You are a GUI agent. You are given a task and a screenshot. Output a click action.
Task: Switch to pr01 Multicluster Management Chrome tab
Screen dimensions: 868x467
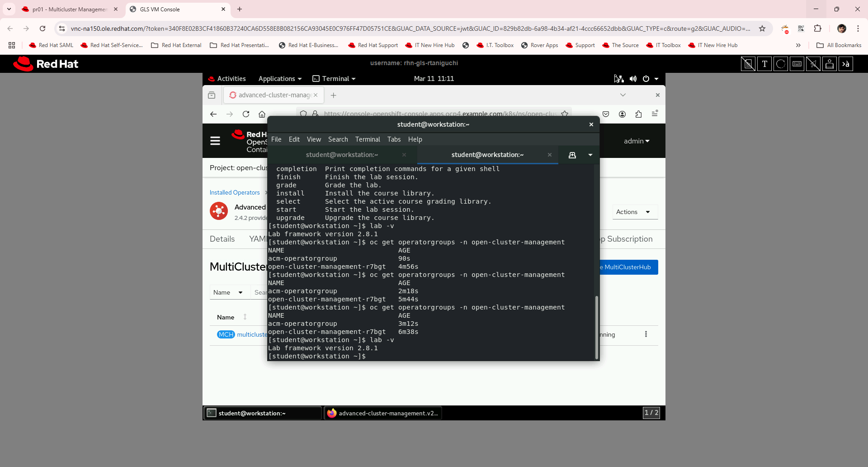coord(70,9)
